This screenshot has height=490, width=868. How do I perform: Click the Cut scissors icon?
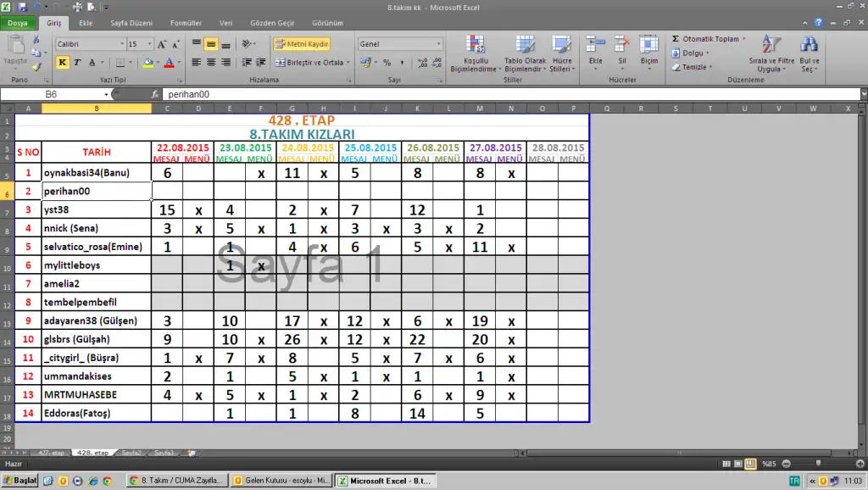(x=36, y=40)
